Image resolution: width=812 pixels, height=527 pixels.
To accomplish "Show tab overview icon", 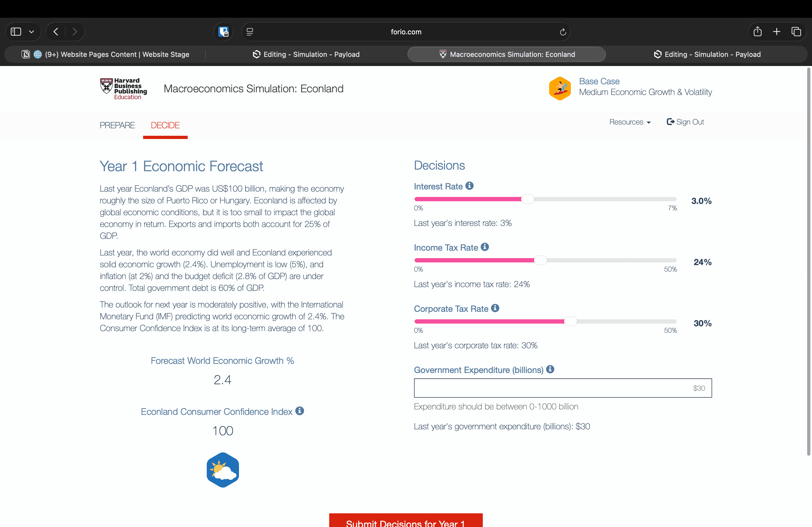I will pyautogui.click(x=796, y=32).
